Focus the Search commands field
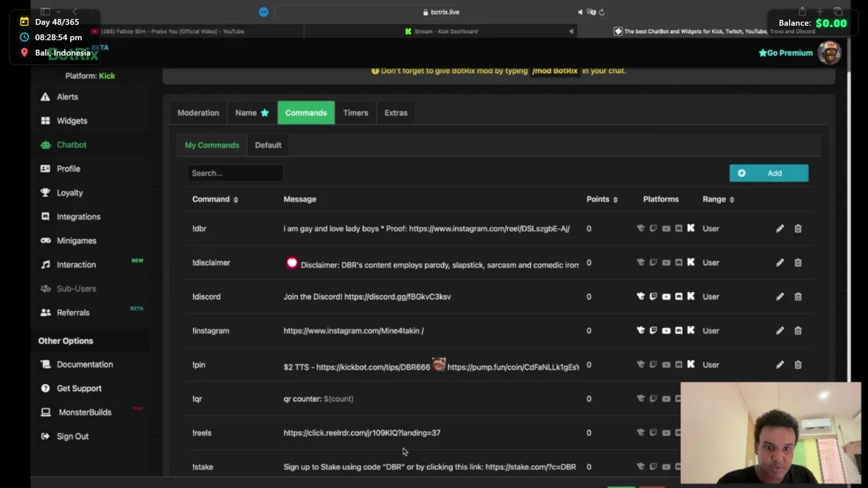This screenshot has height=488, width=868. [235, 173]
